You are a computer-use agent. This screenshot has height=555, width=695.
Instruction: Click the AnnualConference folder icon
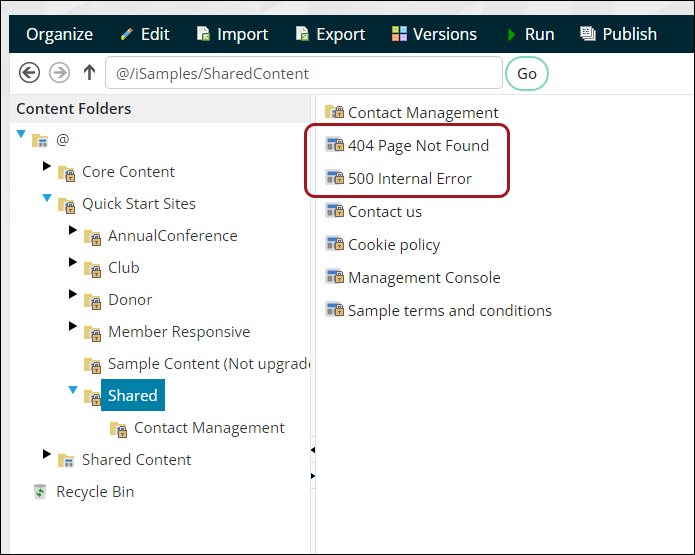click(x=93, y=237)
